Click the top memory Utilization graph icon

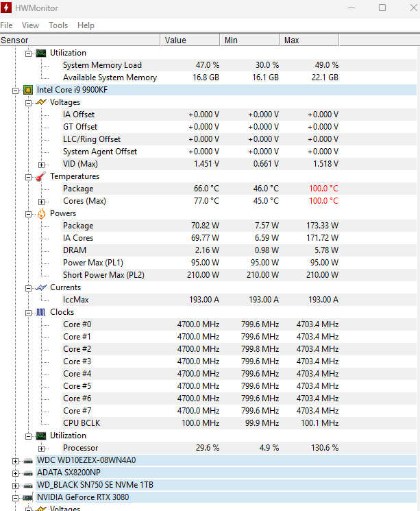(41, 53)
